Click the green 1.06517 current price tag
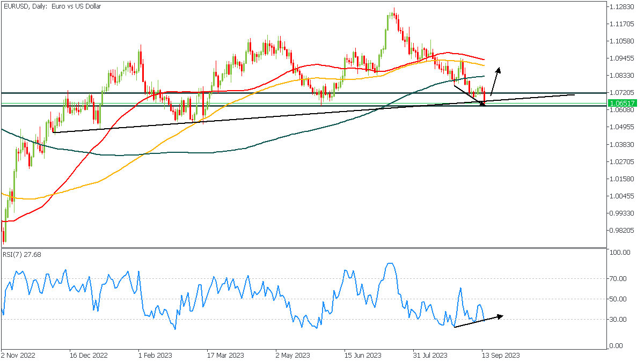 click(622, 103)
